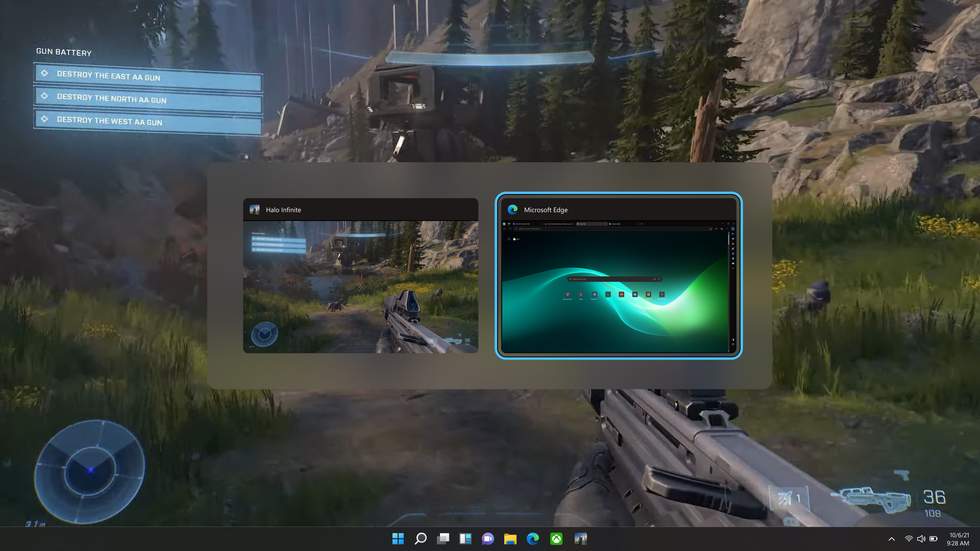Click Halo Infinite title in switcher
The height and width of the screenshot is (551, 980).
coord(284,210)
